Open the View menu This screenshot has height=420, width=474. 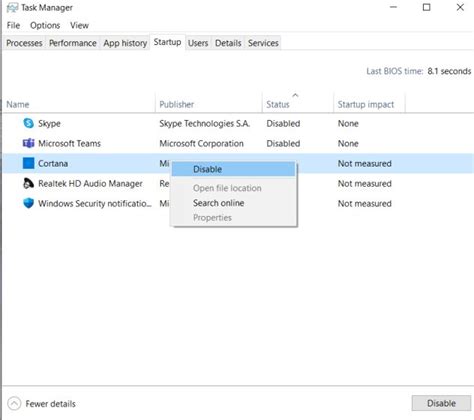coord(79,25)
